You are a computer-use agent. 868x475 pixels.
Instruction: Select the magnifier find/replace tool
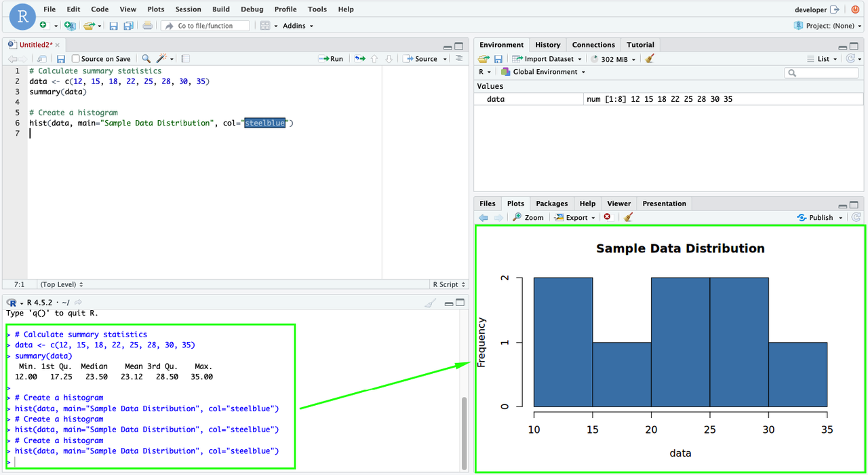(145, 58)
